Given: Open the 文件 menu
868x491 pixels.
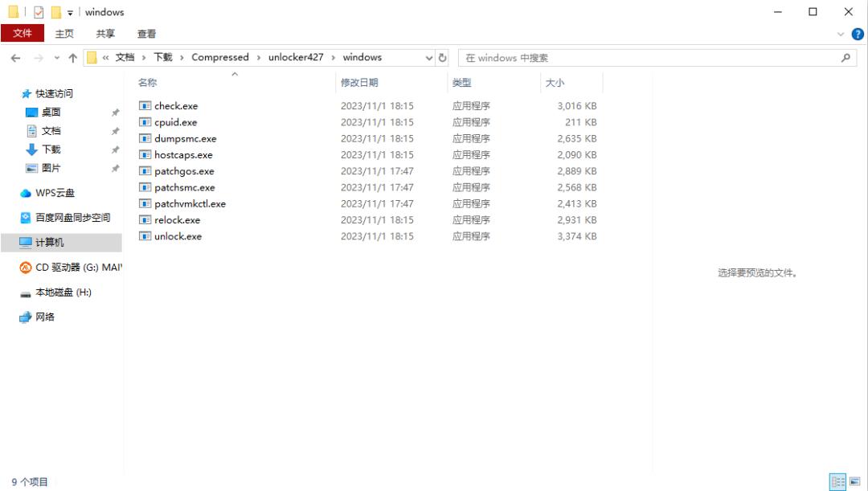Looking at the screenshot, I should (23, 34).
